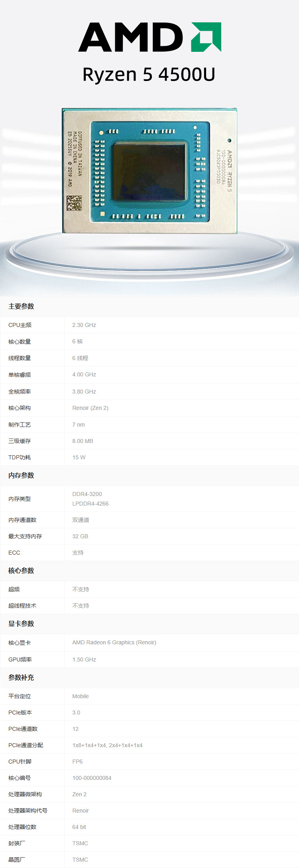Click the Renoir (Zen 2) value

click(x=90, y=408)
